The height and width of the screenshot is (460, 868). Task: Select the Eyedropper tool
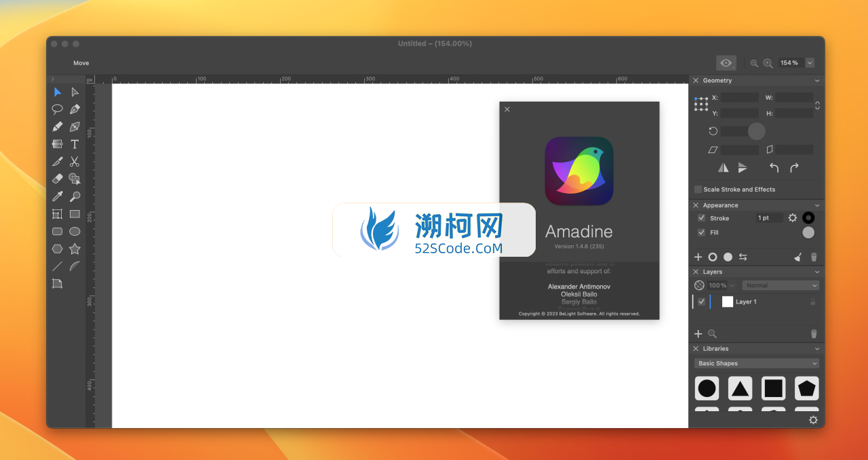pyautogui.click(x=58, y=196)
